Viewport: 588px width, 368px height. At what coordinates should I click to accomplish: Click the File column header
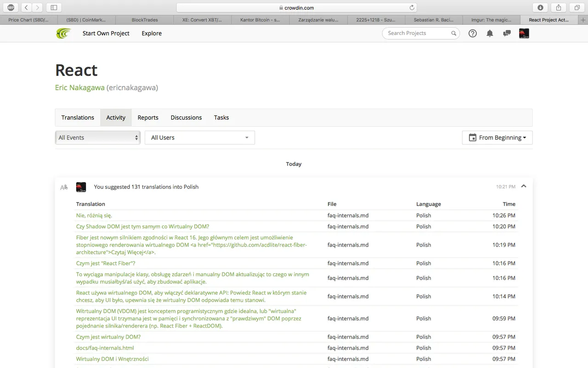coord(332,204)
